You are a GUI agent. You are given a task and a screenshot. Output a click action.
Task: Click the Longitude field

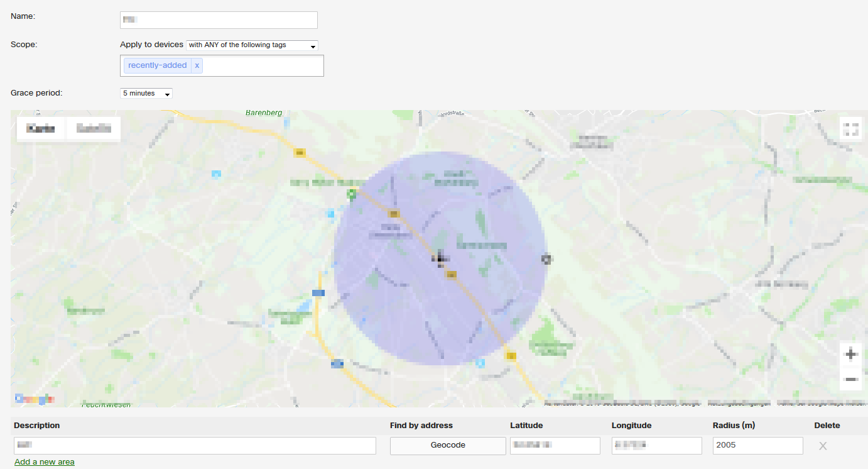(x=656, y=446)
